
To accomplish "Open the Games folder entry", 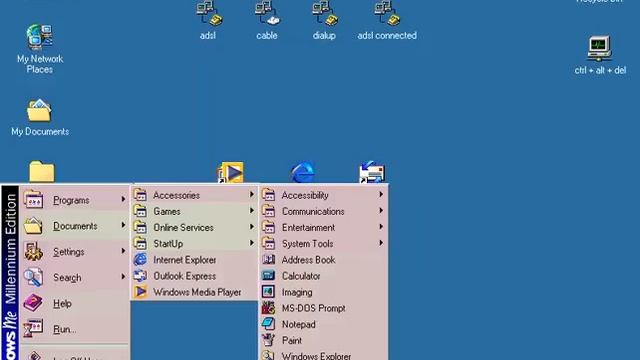I will point(194,211).
